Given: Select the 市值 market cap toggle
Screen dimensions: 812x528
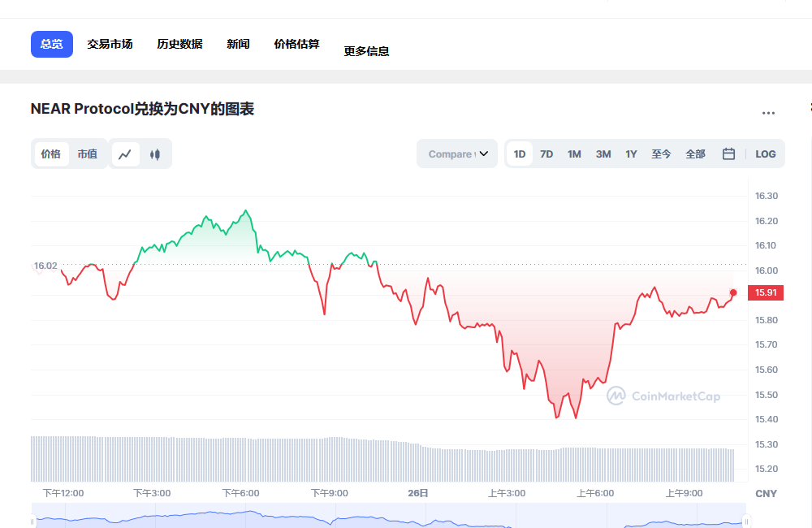Looking at the screenshot, I should [x=88, y=154].
